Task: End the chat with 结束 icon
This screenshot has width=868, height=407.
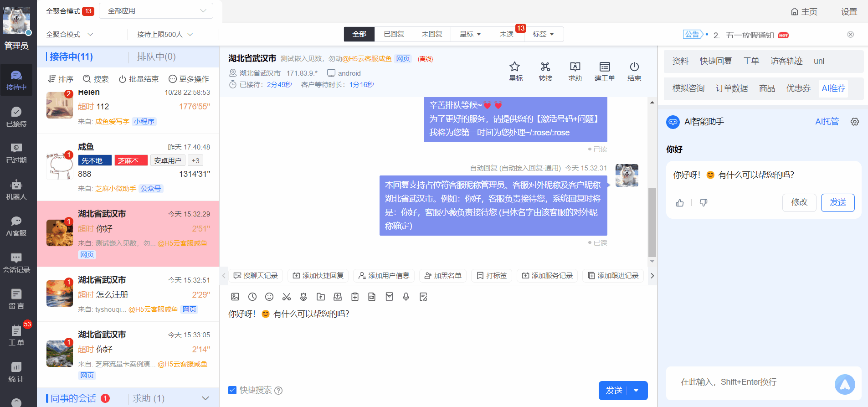Action: [x=634, y=72]
